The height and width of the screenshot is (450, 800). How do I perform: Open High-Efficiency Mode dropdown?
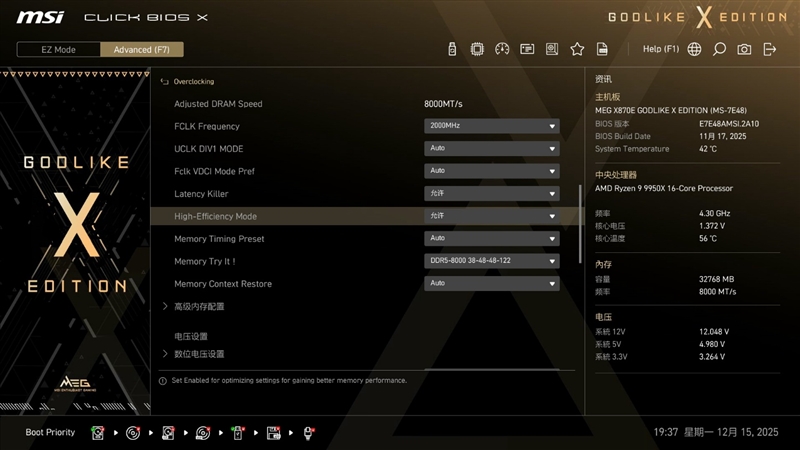491,216
